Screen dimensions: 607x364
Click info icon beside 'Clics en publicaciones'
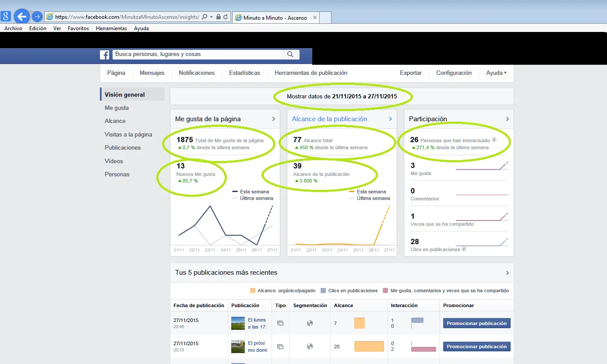coord(464,249)
